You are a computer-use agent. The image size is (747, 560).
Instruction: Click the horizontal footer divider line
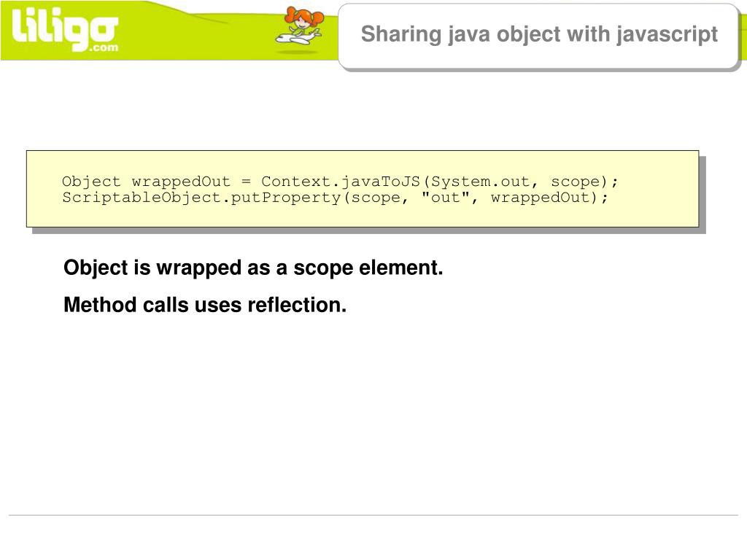pyautogui.click(x=373, y=515)
